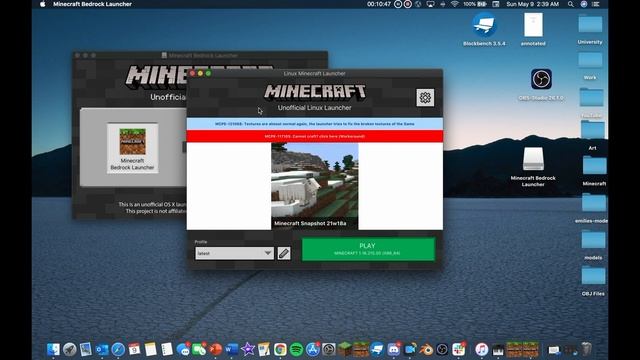Open Spotlight search in menu bar

(x=571, y=4)
